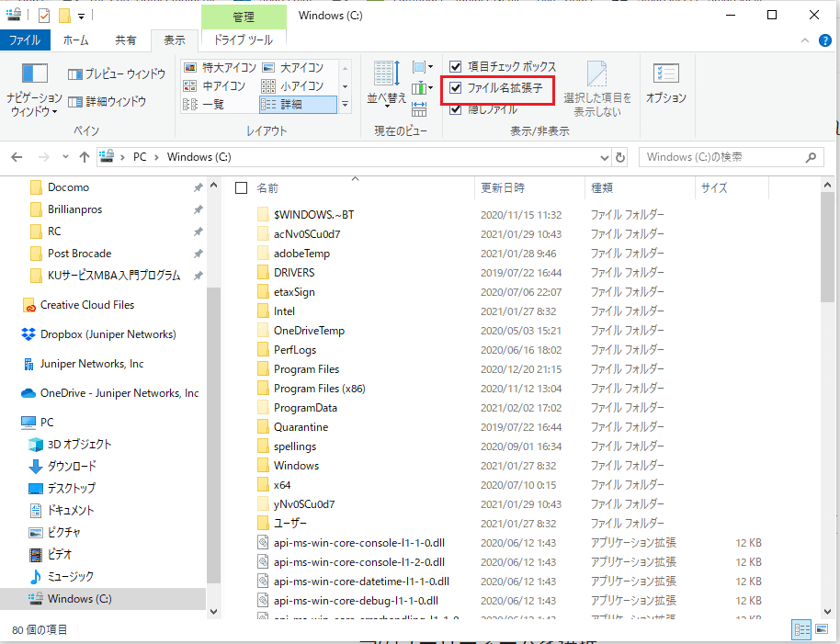The height and width of the screenshot is (644, 840).
Task: Go forward with the right arrow
Action: click(43, 157)
